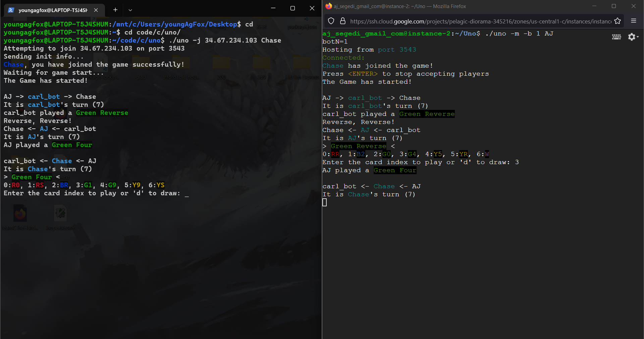Click the "botN=1" output line
644x339 pixels.
pos(335,42)
